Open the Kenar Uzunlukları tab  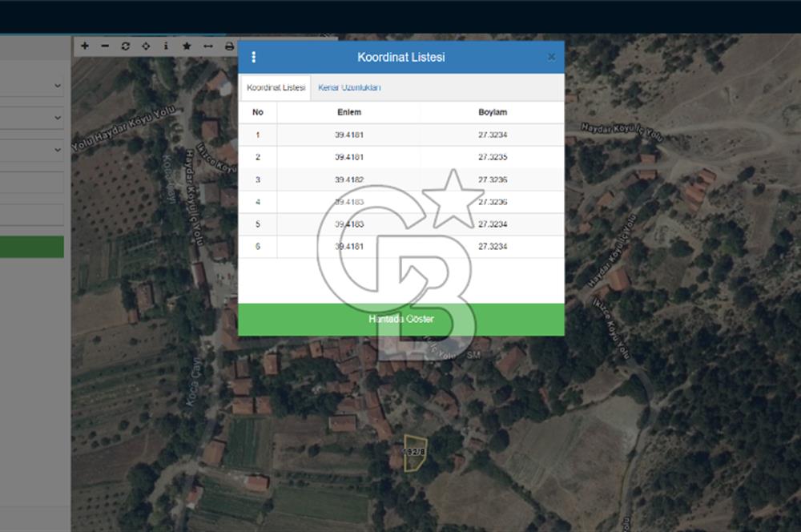pyautogui.click(x=349, y=87)
